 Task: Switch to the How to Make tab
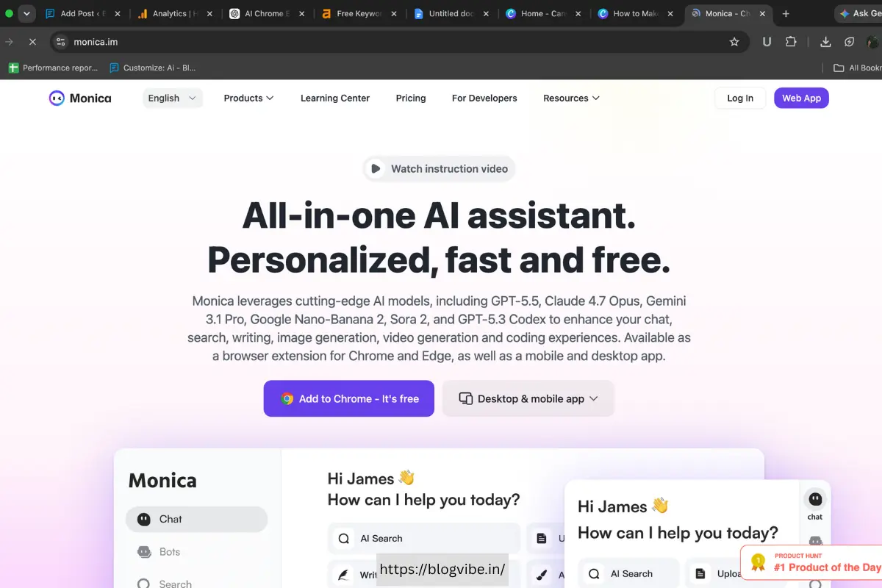click(x=634, y=13)
